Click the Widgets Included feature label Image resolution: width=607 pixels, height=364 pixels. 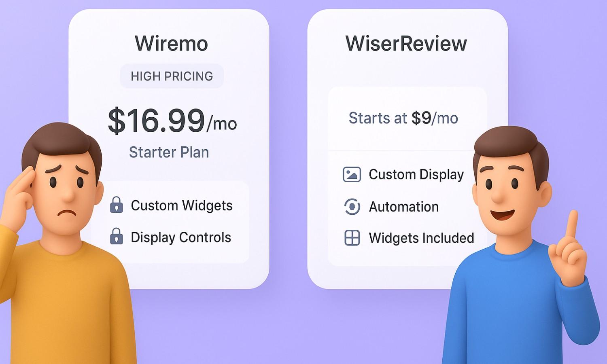422,238
